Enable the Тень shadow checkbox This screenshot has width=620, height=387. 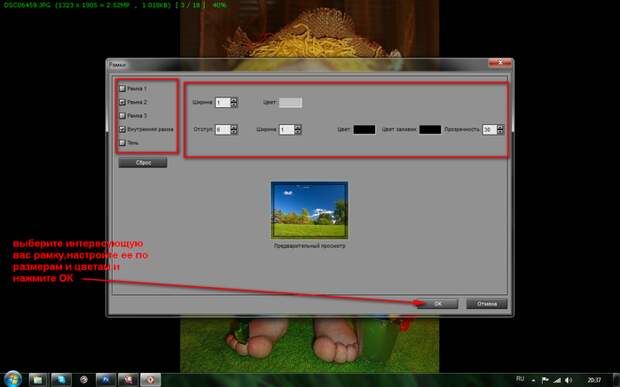[123, 143]
